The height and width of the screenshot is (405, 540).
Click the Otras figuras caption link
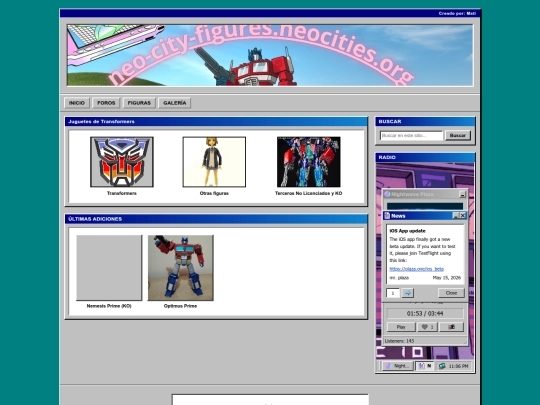[x=214, y=193]
